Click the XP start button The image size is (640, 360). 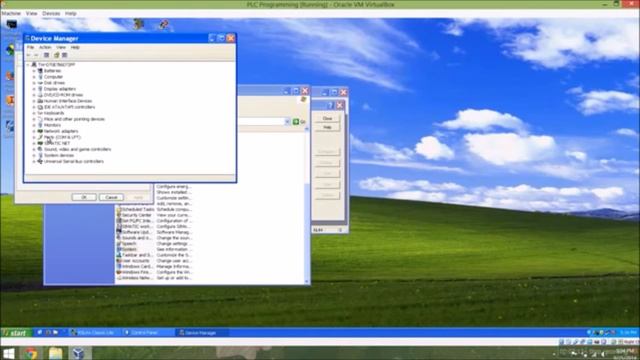(16, 333)
